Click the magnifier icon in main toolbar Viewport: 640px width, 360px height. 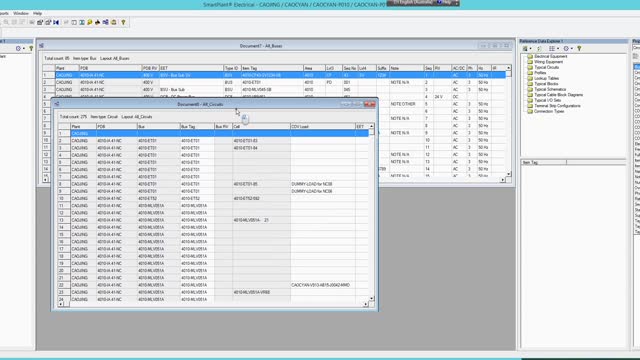point(6,22)
